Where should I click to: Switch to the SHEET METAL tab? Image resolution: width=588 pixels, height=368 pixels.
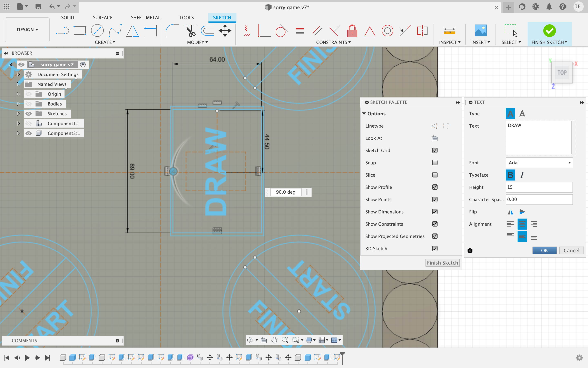[146, 18]
